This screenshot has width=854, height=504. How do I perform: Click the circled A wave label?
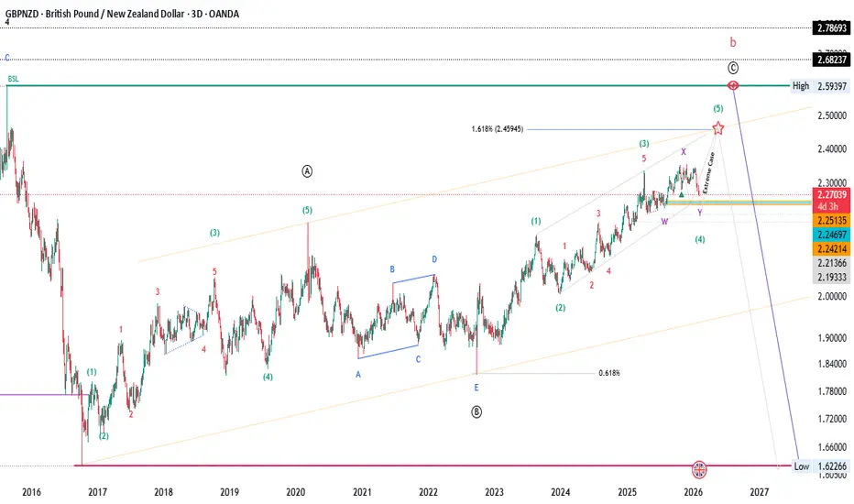pyautogui.click(x=307, y=171)
